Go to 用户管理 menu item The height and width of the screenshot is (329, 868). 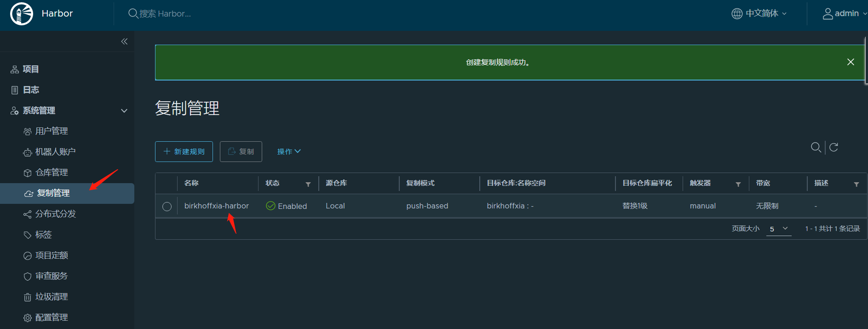tap(52, 132)
